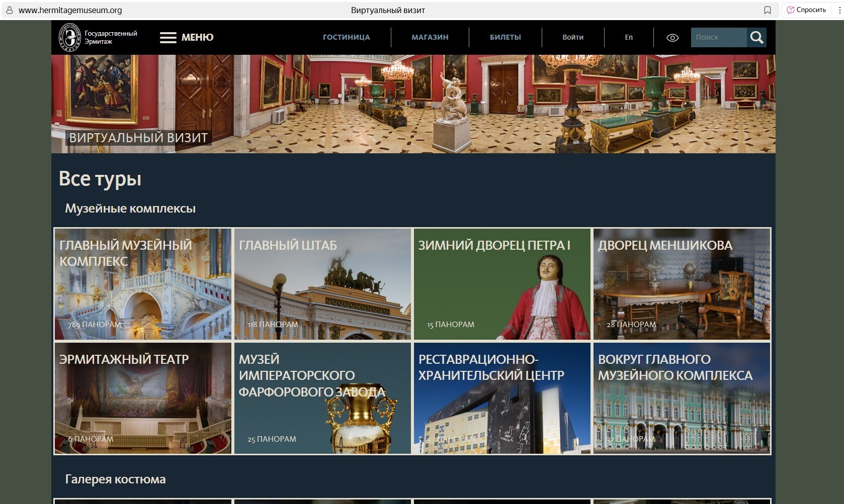Click the site URL in address bar
Viewport: 844px width, 504px height.
pos(70,10)
